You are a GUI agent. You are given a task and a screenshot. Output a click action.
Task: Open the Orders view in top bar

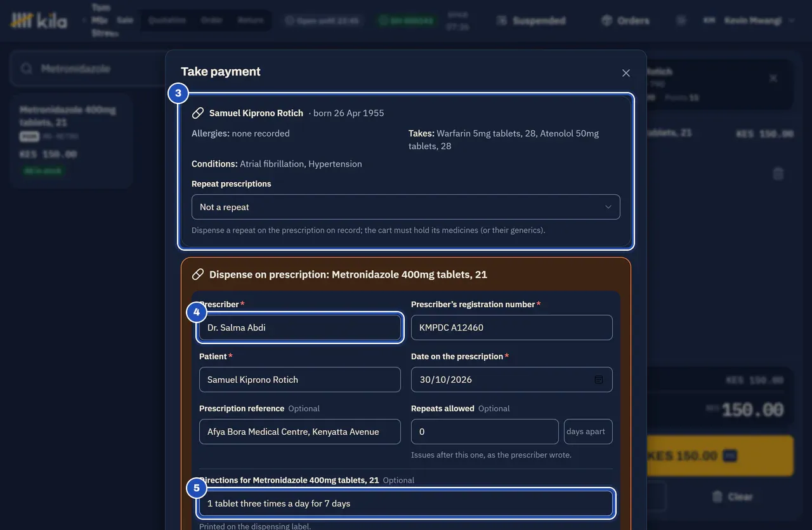tap(625, 21)
